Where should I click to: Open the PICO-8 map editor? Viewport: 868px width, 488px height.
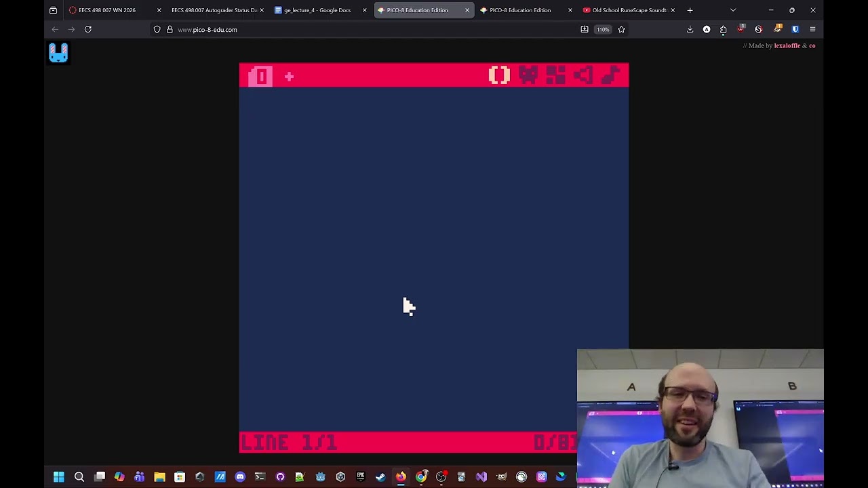pyautogui.click(x=555, y=75)
